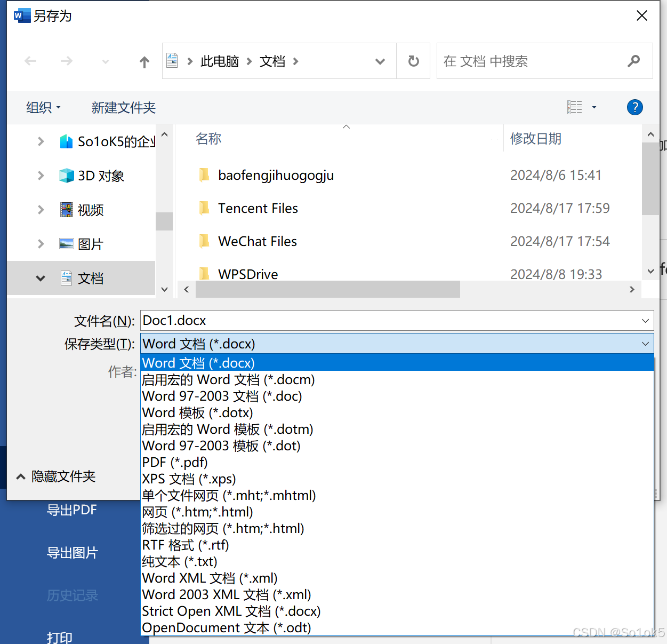Select 此电脑 in the address path

(220, 61)
